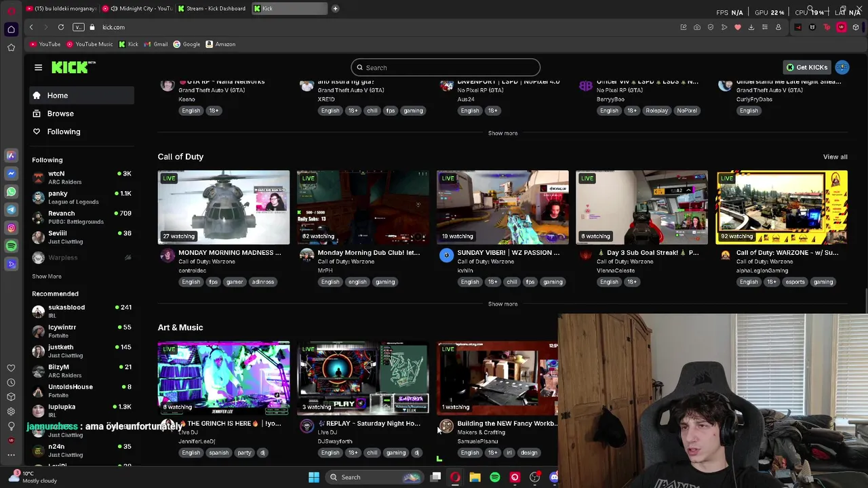The height and width of the screenshot is (488, 868).
Task: Open Discord from the taskbar
Action: (554, 477)
